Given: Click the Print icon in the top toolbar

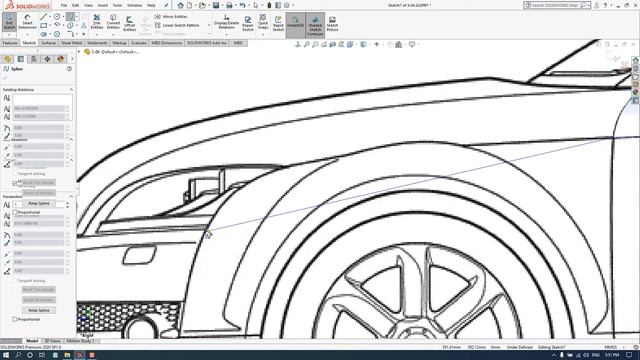Looking at the screenshot, I should pos(229,5).
